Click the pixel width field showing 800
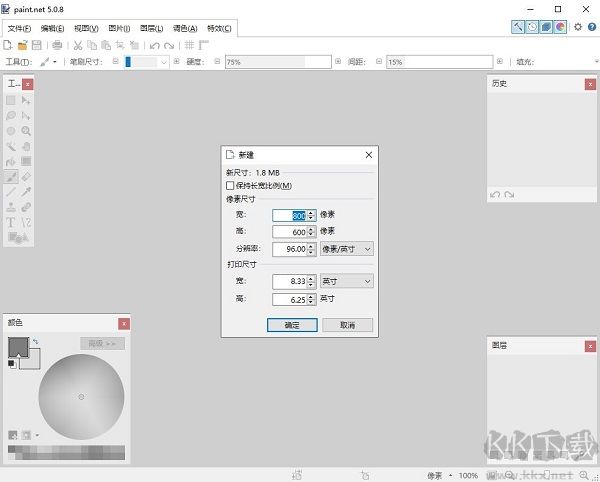Viewport: 600px width, 482px height. [289, 215]
